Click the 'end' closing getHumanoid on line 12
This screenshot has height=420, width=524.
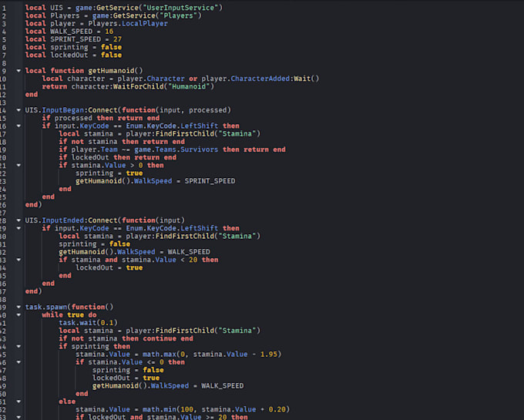[x=32, y=95]
